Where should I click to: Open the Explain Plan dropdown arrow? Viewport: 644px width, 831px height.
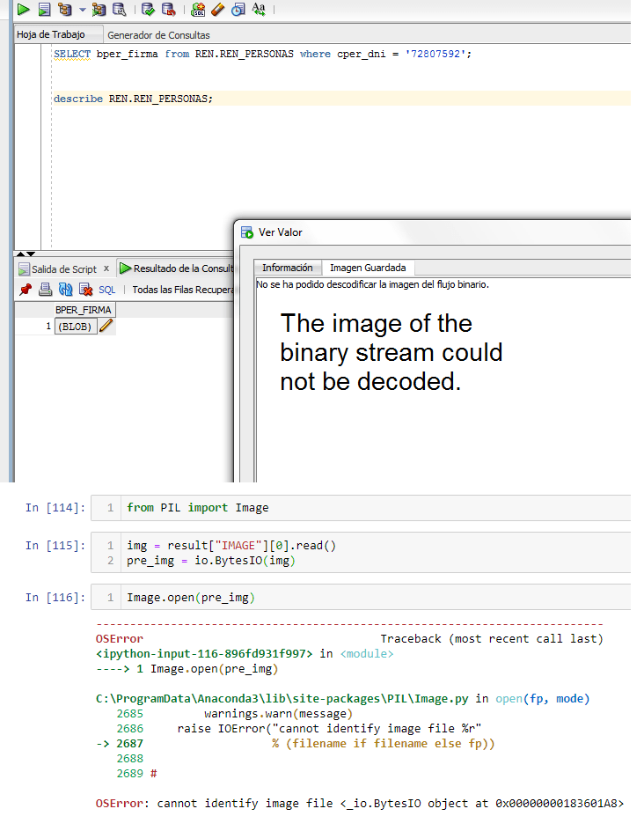(x=82, y=10)
